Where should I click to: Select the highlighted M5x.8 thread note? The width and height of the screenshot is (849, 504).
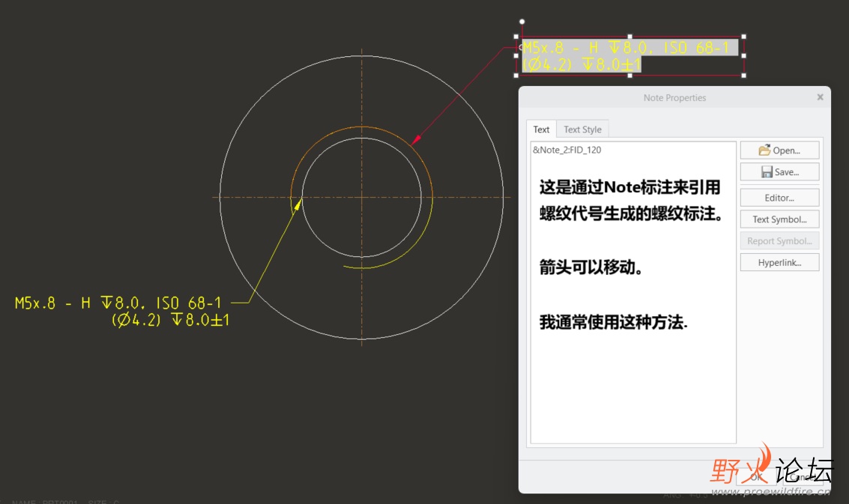click(629, 55)
